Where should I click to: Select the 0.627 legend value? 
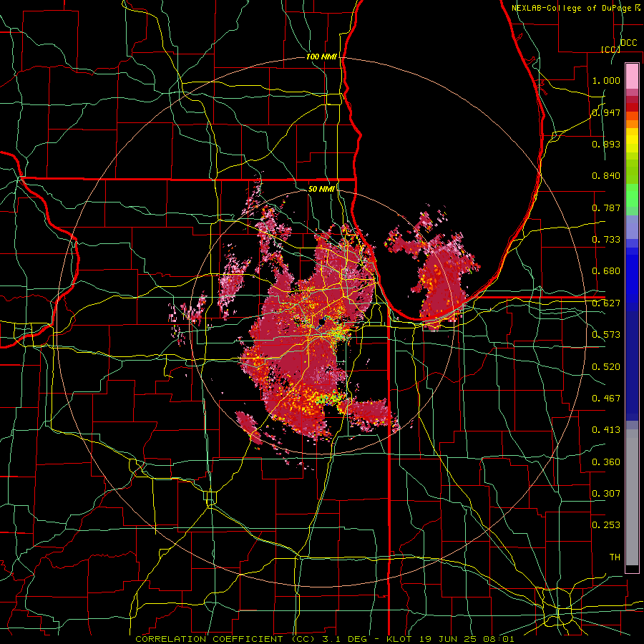click(x=606, y=303)
